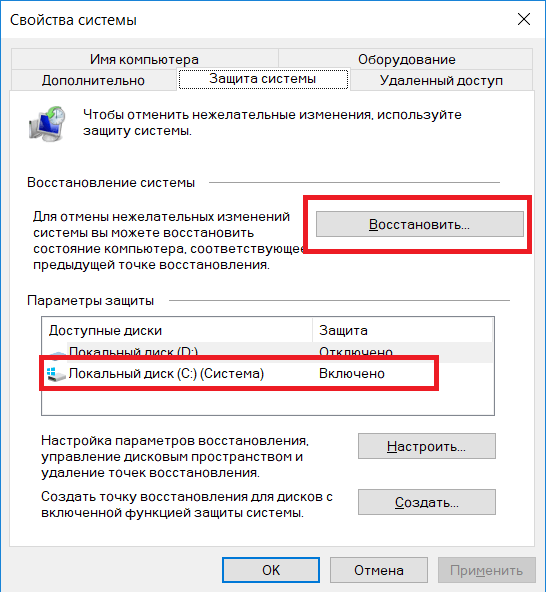Click the Восстановить... button

coord(420,224)
